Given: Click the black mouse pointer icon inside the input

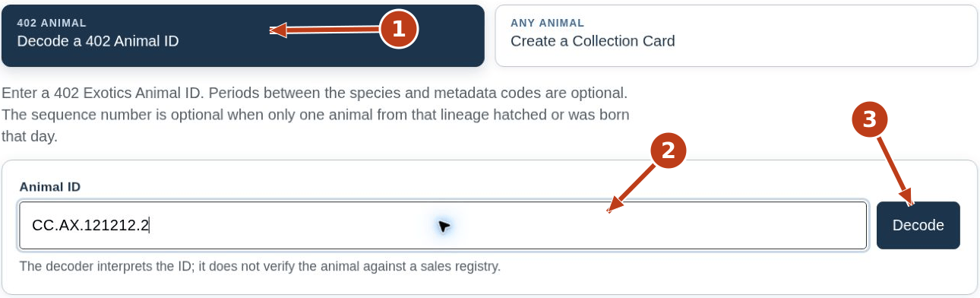Looking at the screenshot, I should (x=444, y=226).
